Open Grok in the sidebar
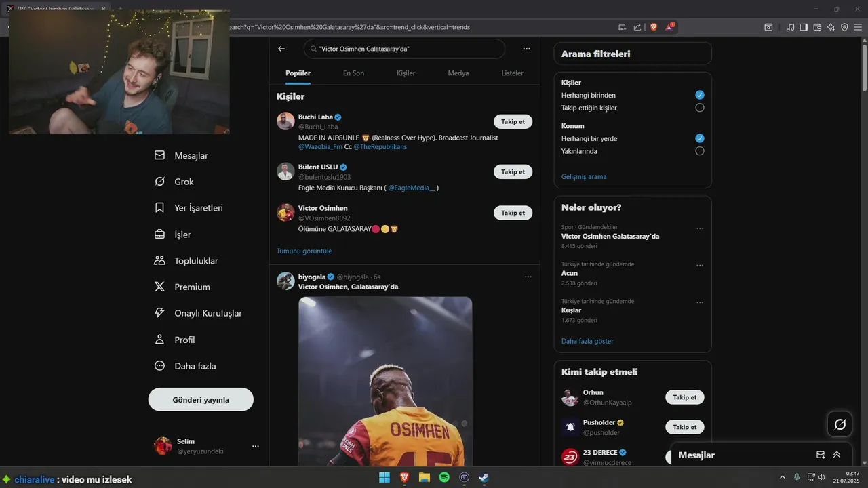This screenshot has width=868, height=488. pos(174,182)
